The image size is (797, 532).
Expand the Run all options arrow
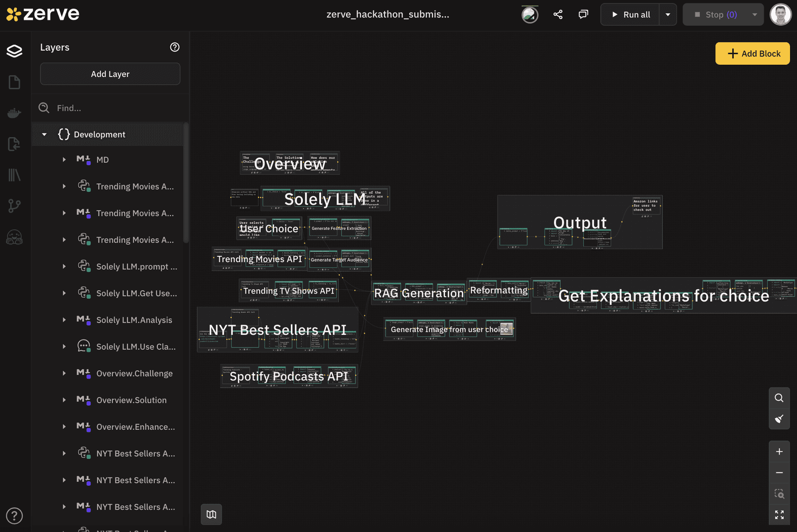click(668, 14)
